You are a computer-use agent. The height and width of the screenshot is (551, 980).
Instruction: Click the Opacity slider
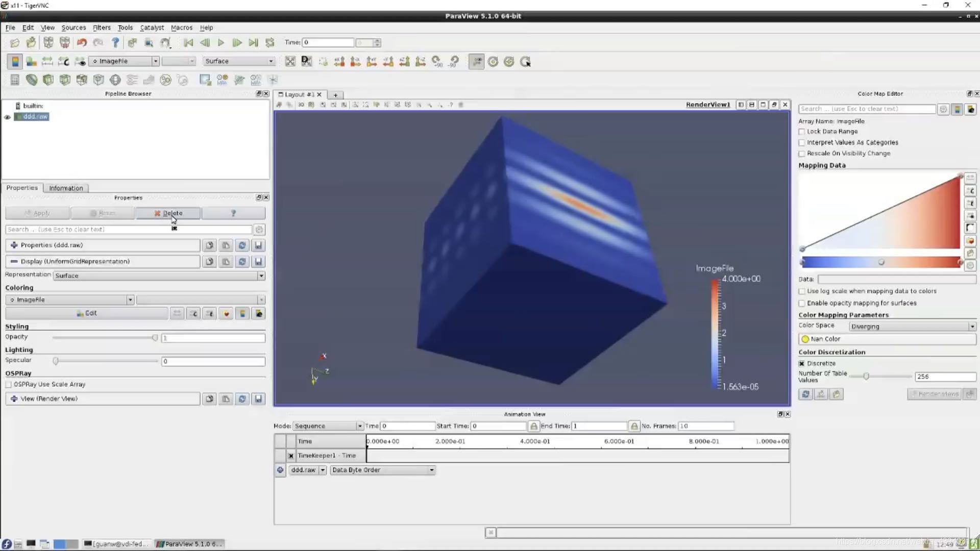pos(105,338)
